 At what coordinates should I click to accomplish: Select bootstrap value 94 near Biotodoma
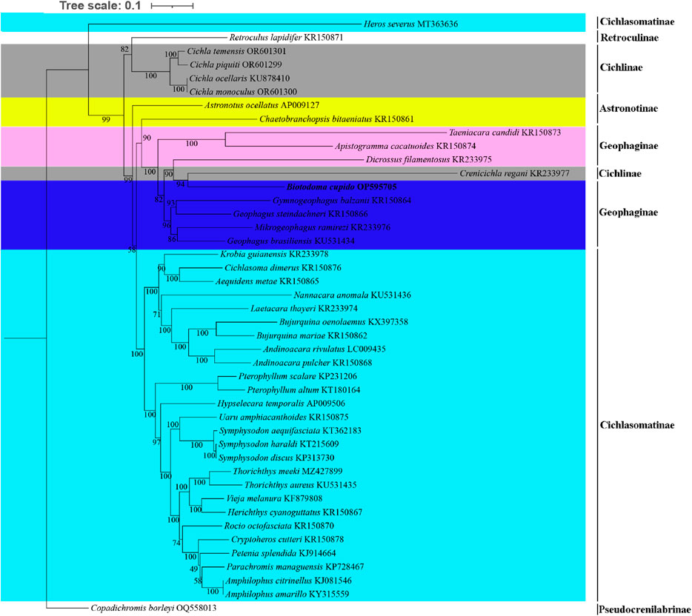point(180,184)
